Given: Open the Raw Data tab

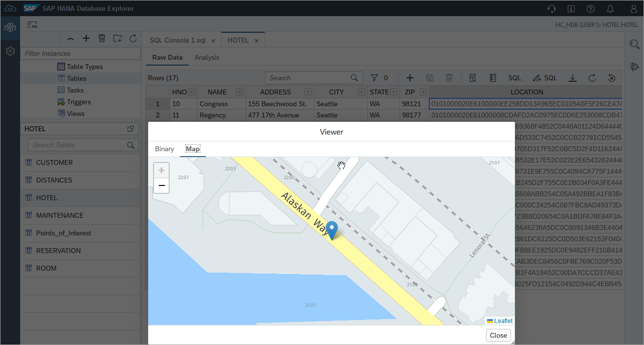Looking at the screenshot, I should [167, 57].
